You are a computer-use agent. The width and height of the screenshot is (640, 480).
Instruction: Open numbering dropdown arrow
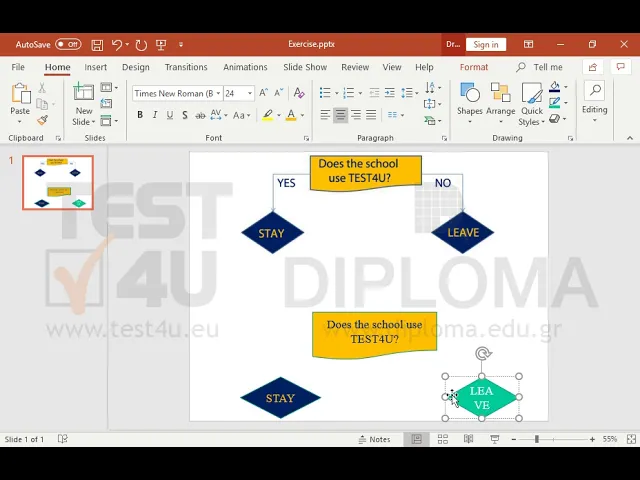point(360,93)
